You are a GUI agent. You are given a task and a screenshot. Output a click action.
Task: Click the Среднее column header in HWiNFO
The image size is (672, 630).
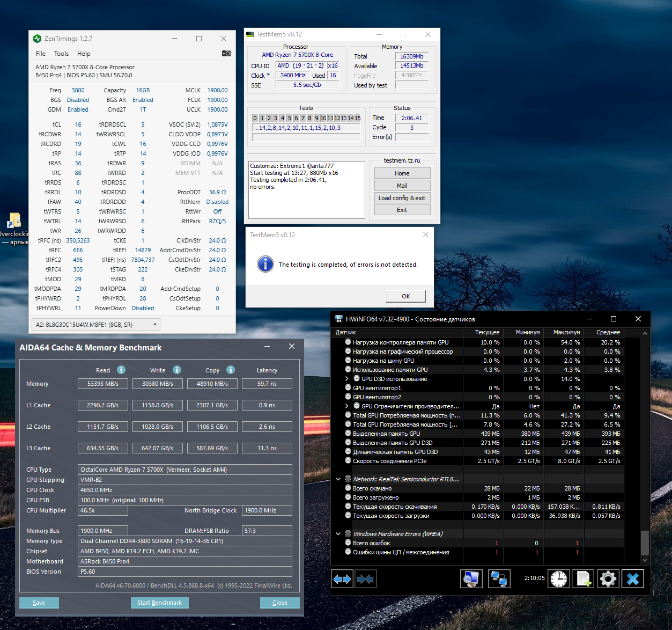click(x=608, y=333)
